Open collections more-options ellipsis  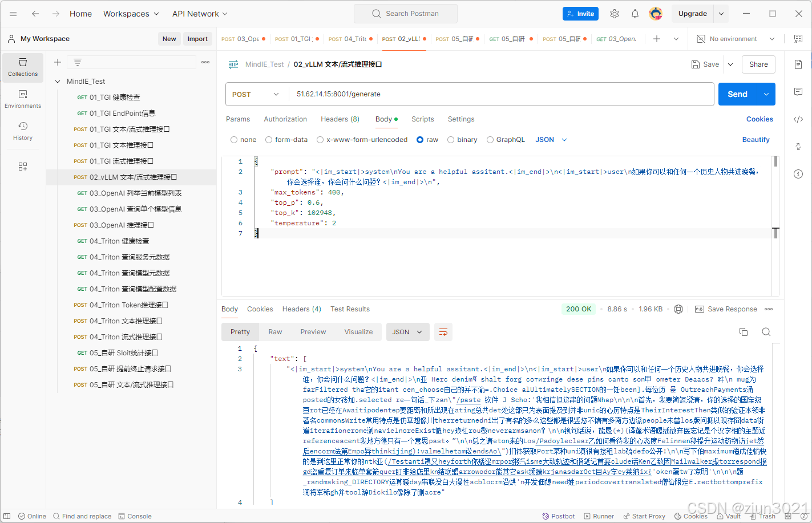(205, 62)
